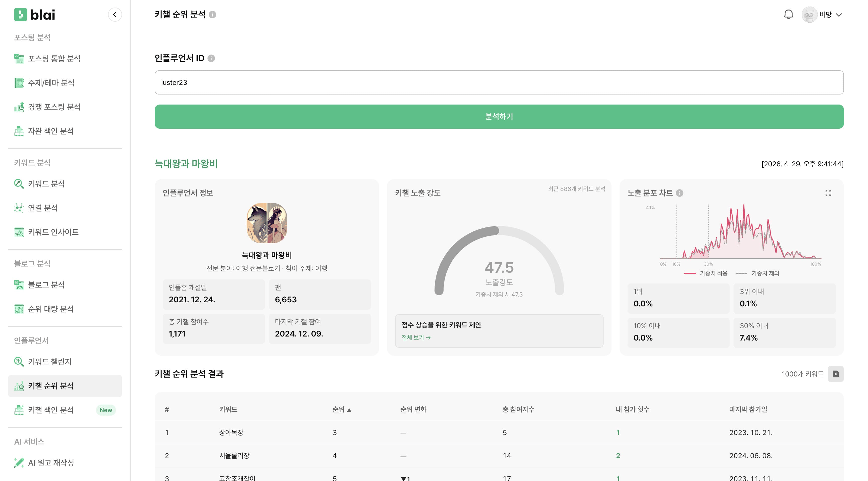Click the 키챌 색인 분석 icon

click(19, 410)
